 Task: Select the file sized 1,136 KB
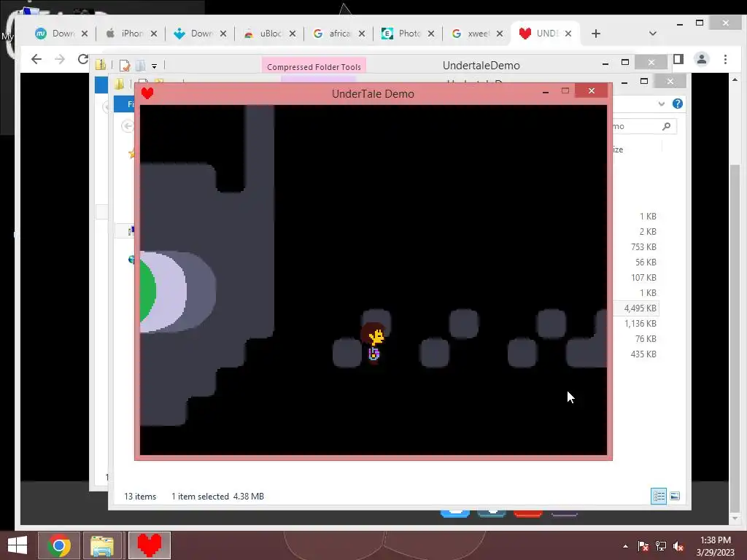pos(640,323)
